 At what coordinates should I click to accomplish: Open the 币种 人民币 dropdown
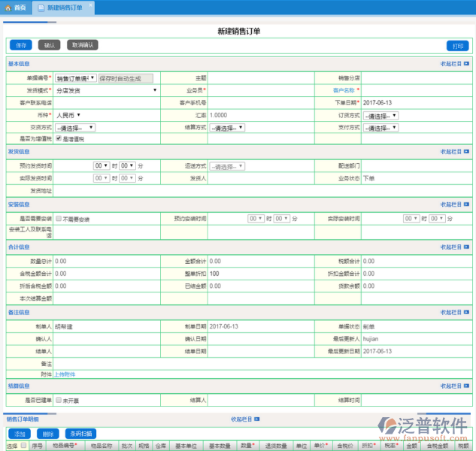[68, 115]
